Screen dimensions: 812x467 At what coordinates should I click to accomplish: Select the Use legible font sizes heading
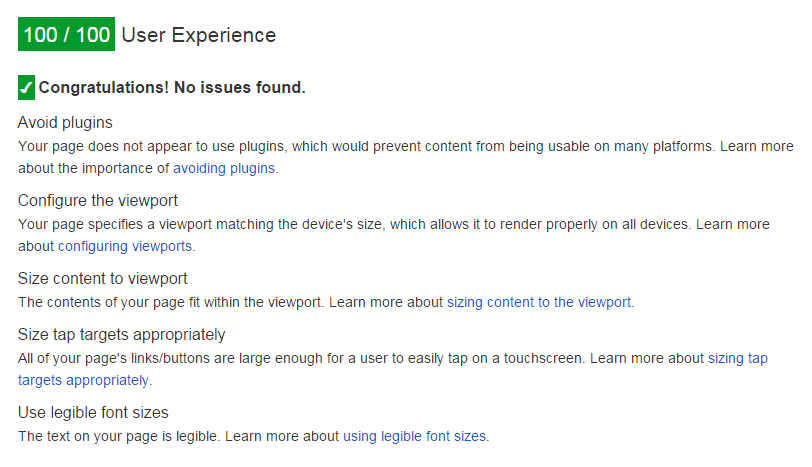tap(93, 412)
